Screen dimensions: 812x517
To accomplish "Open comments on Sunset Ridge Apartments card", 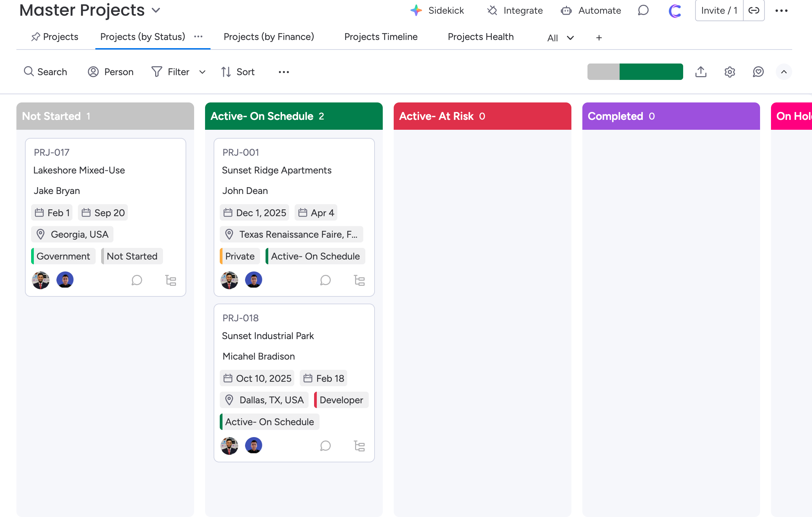I will point(325,280).
